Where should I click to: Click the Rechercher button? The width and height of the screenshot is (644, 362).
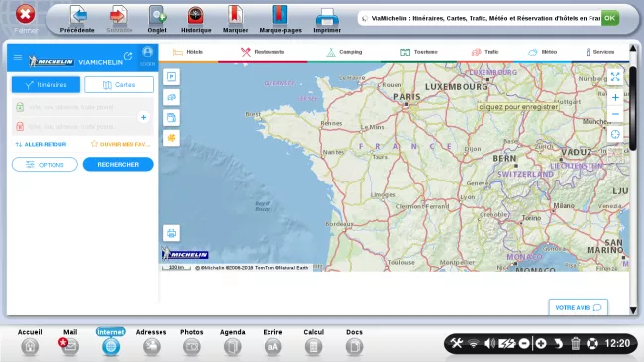click(118, 164)
